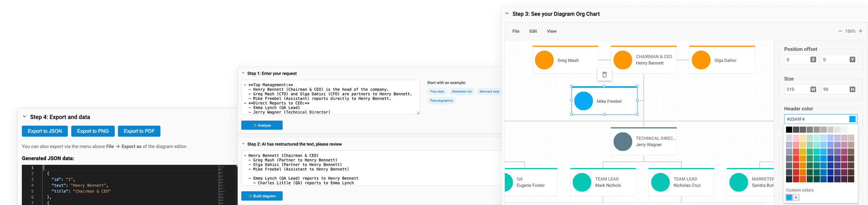Open the Edit menu
This screenshot has height=205, width=868.
[533, 31]
